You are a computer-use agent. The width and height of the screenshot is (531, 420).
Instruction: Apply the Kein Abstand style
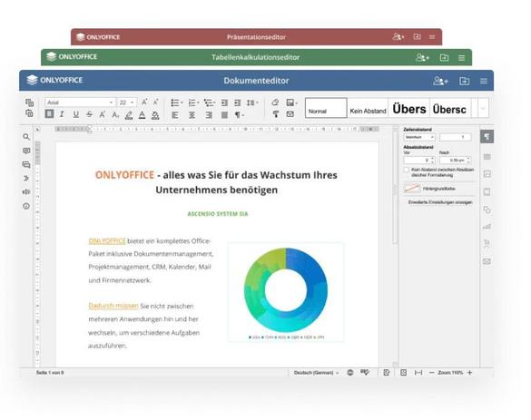click(x=368, y=108)
